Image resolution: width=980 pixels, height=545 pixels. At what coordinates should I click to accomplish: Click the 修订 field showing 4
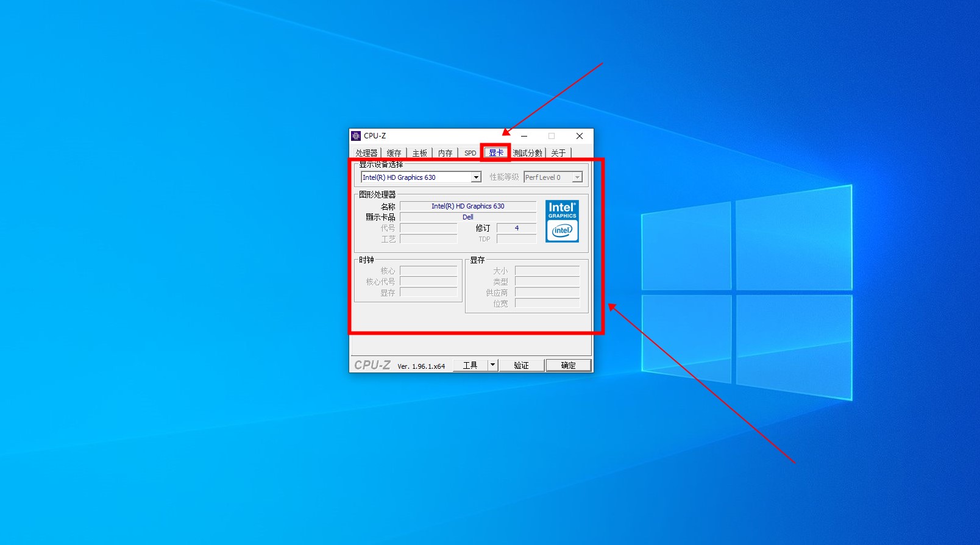point(517,228)
